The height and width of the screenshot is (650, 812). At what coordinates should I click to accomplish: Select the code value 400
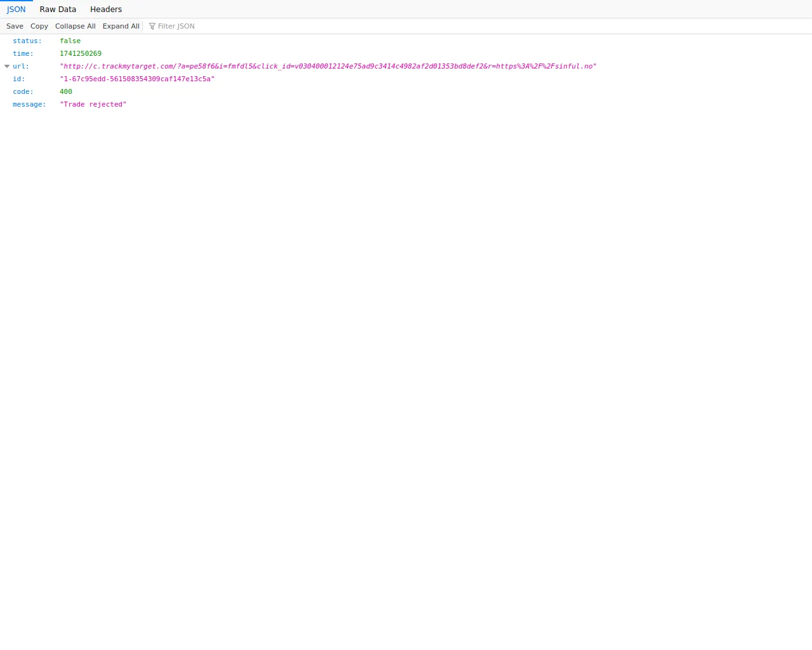(x=66, y=91)
